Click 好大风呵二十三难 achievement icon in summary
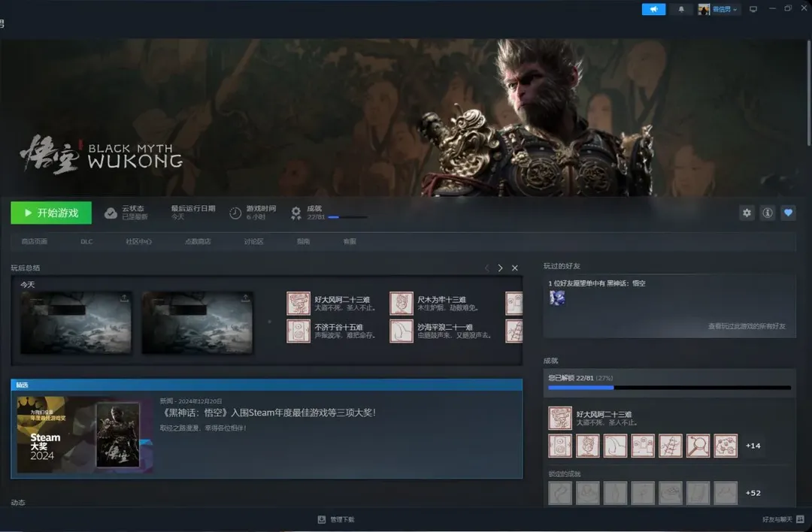812x532 pixels. pyautogui.click(x=298, y=304)
